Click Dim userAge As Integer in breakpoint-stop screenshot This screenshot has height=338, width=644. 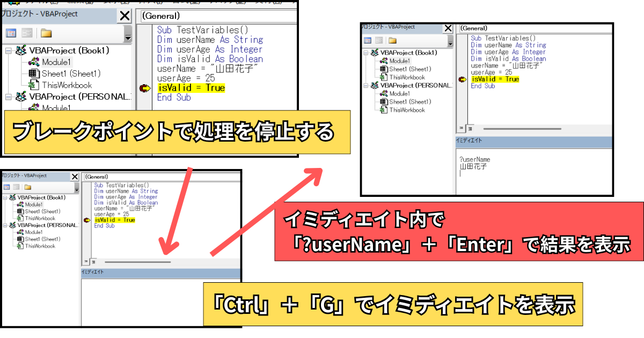210,49
